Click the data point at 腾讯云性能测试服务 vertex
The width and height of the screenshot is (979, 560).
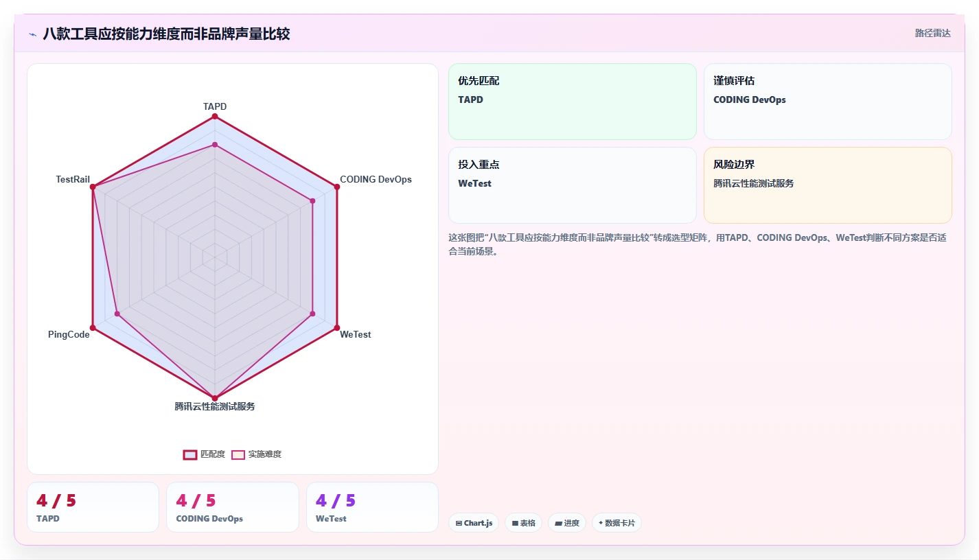pyautogui.click(x=215, y=398)
